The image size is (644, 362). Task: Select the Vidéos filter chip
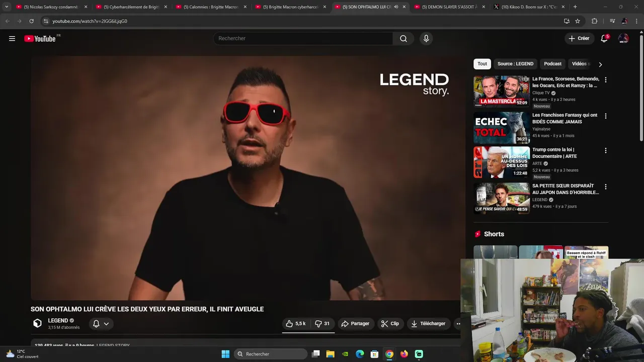tap(580, 64)
